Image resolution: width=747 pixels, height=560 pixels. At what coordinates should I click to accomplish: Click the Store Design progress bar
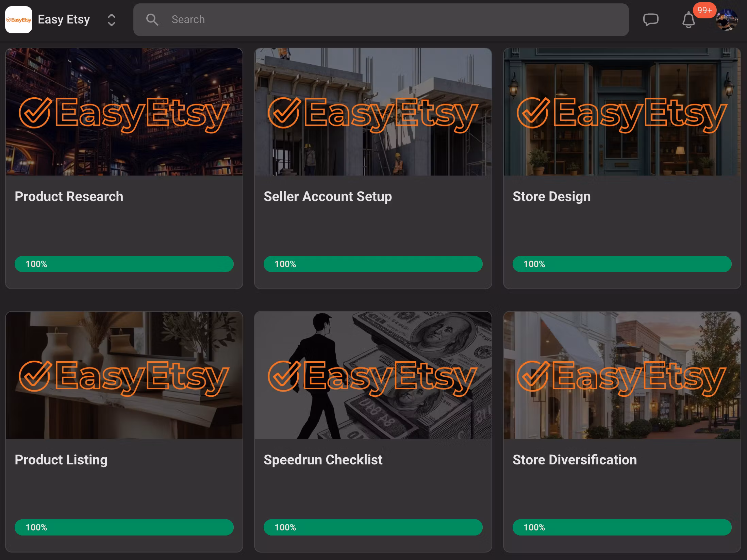[x=622, y=264]
